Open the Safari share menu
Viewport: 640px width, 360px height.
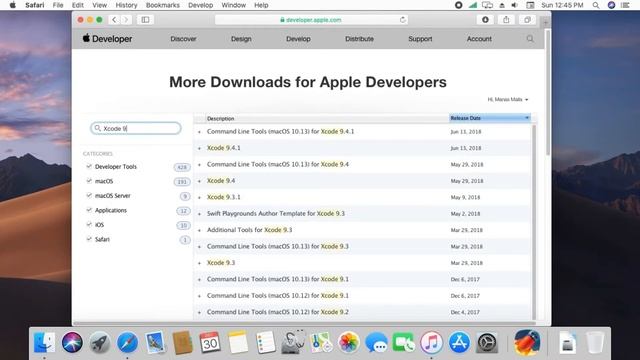(506, 20)
